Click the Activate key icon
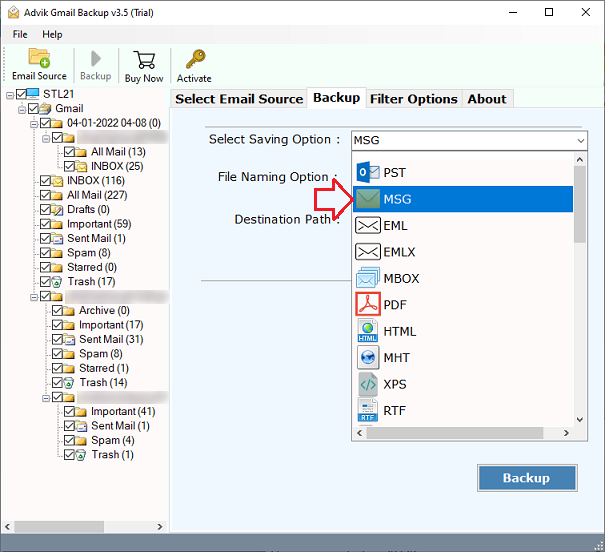The height and width of the screenshot is (552, 605). [x=195, y=59]
